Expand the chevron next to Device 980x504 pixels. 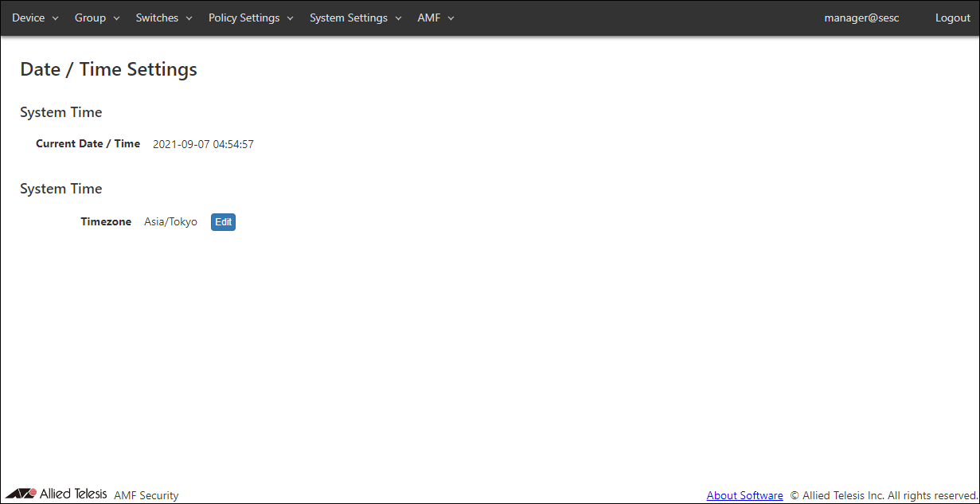(x=56, y=18)
